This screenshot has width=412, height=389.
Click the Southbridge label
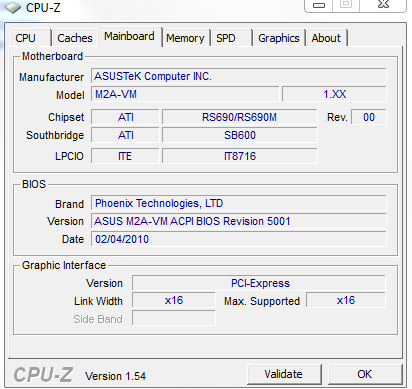click(55, 135)
